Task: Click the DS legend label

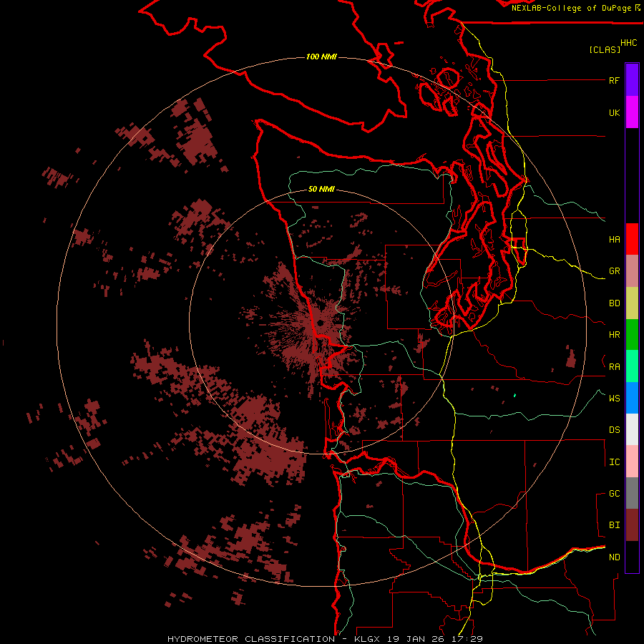Action: coord(614,430)
